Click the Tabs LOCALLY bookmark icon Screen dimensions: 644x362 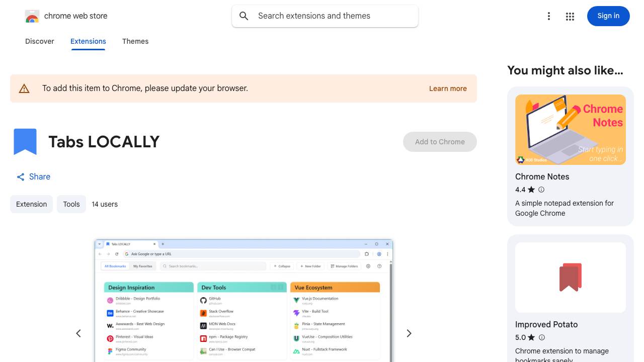pos(25,142)
